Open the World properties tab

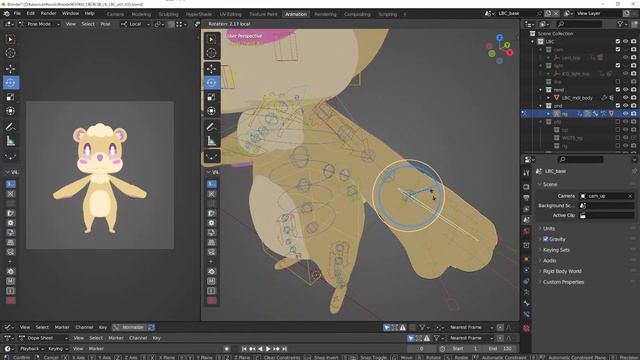click(x=526, y=231)
